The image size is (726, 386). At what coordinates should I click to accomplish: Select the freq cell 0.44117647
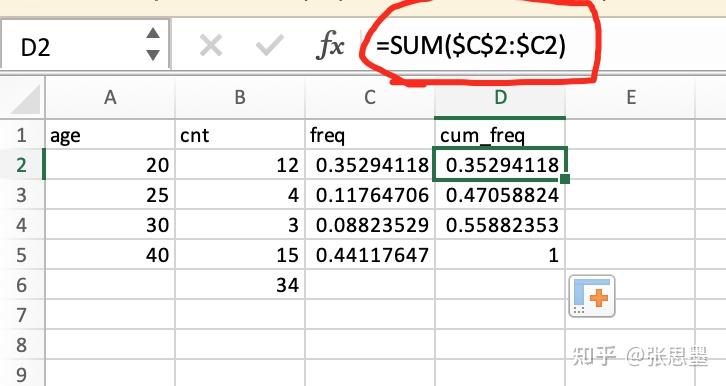point(370,255)
